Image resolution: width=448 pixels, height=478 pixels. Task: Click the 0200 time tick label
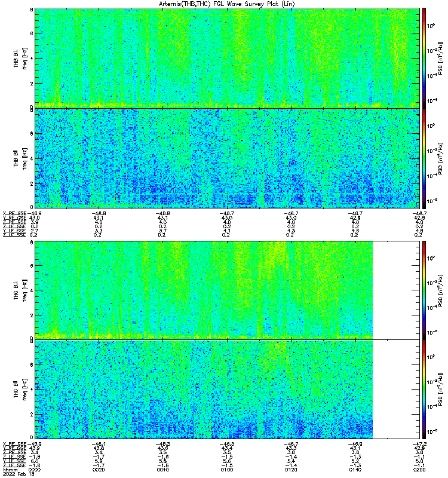419,470
